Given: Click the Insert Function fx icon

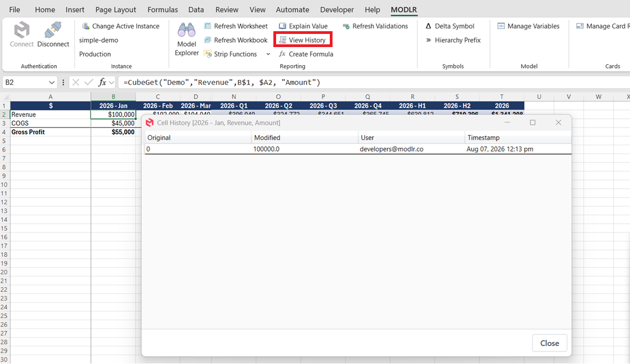Looking at the screenshot, I should click(x=102, y=82).
